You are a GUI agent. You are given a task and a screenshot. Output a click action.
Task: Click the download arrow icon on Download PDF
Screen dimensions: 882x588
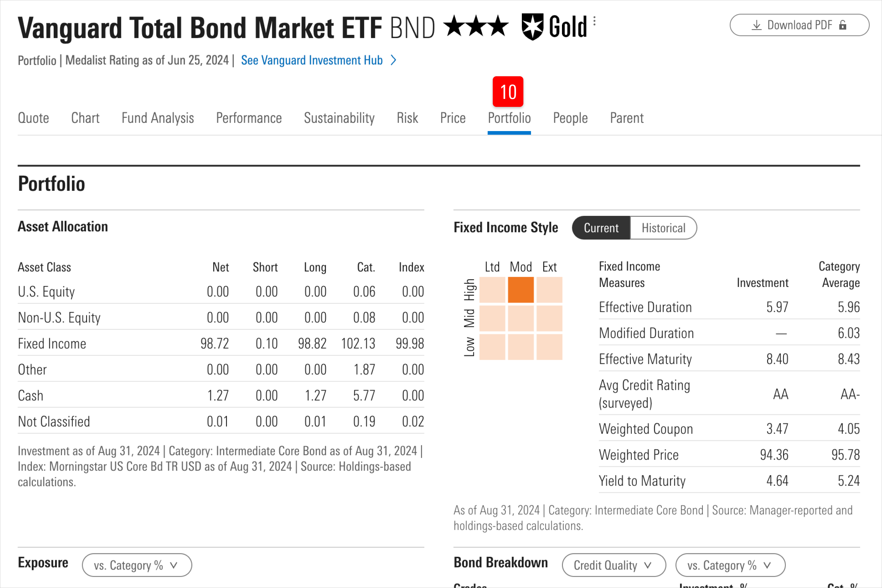[x=756, y=25]
